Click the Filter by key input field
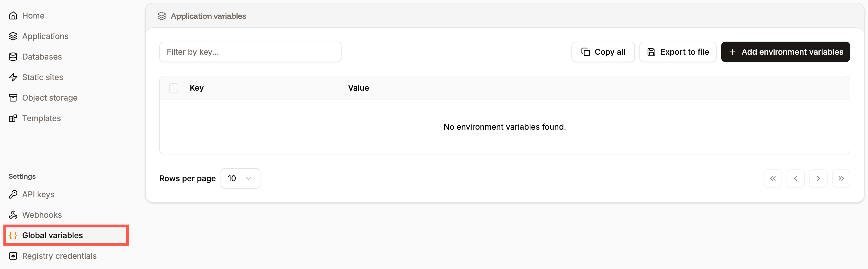The width and height of the screenshot is (868, 269). [250, 52]
